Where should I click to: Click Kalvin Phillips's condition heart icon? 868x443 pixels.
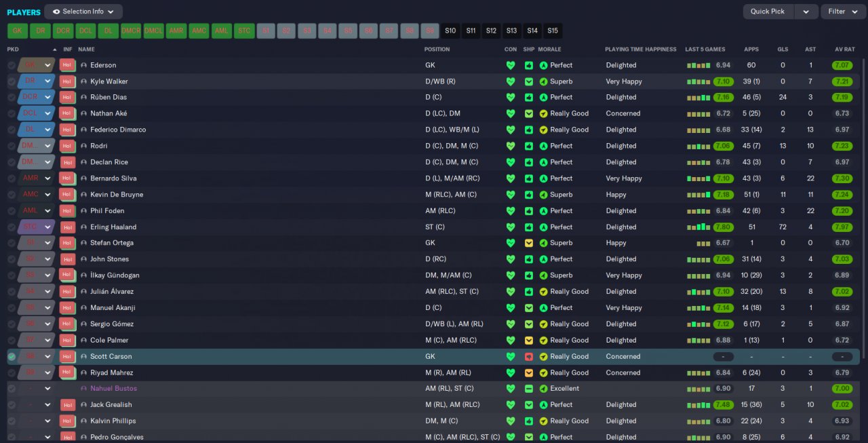pos(511,421)
